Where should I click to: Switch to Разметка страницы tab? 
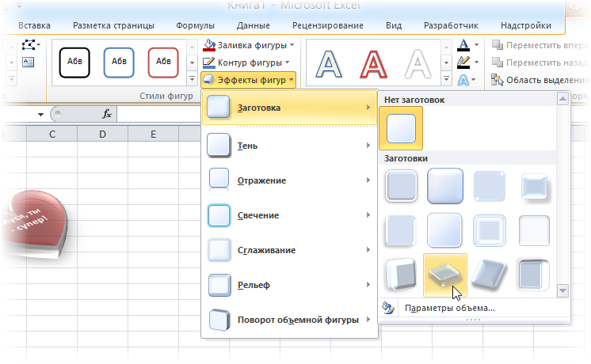[113, 25]
